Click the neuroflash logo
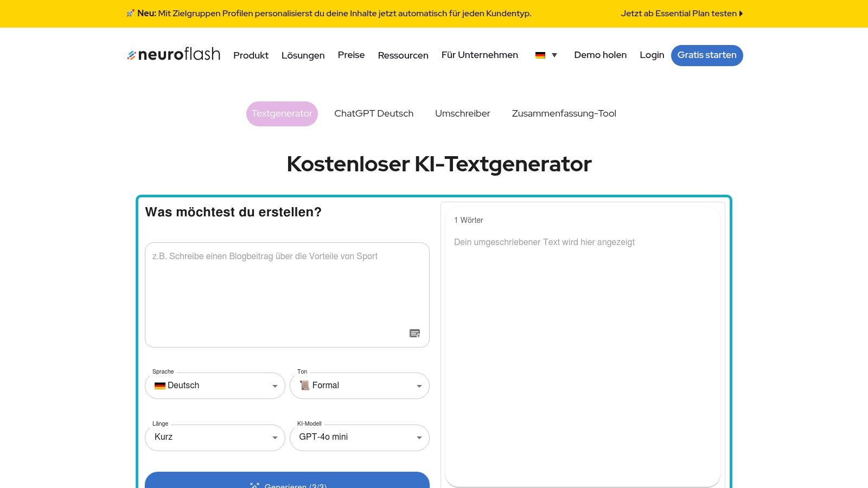868x488 pixels. click(174, 54)
